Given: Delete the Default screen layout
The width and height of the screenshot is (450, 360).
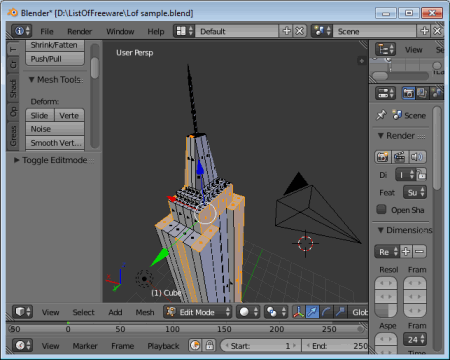Looking at the screenshot, I should coord(300,31).
